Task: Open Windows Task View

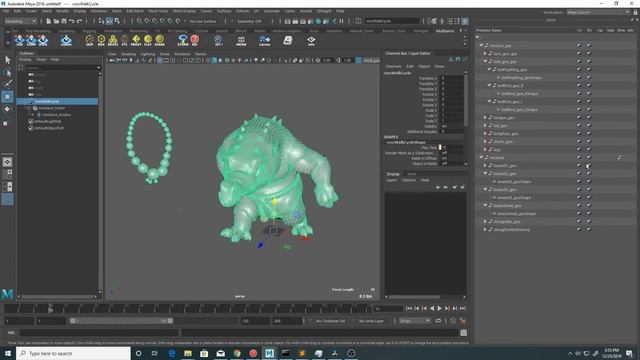Action: click(x=155, y=353)
